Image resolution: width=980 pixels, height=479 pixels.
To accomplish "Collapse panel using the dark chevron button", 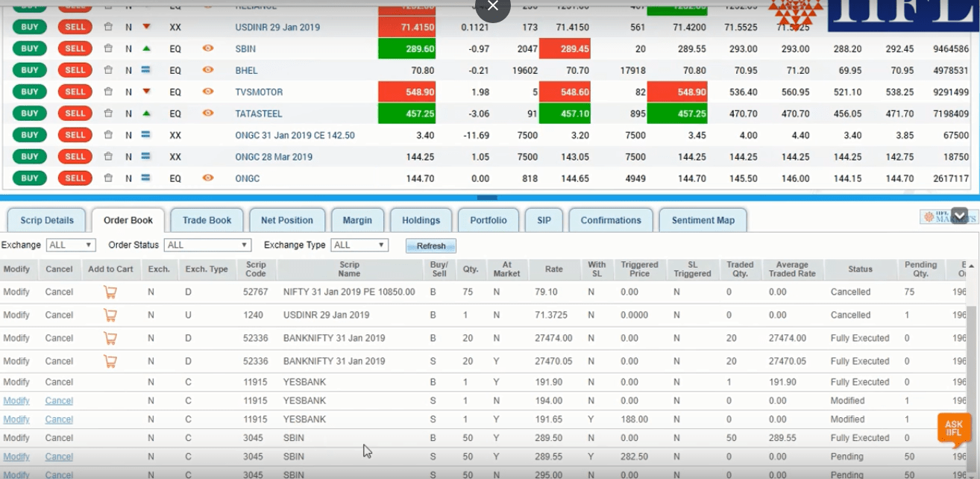I will point(960,215).
